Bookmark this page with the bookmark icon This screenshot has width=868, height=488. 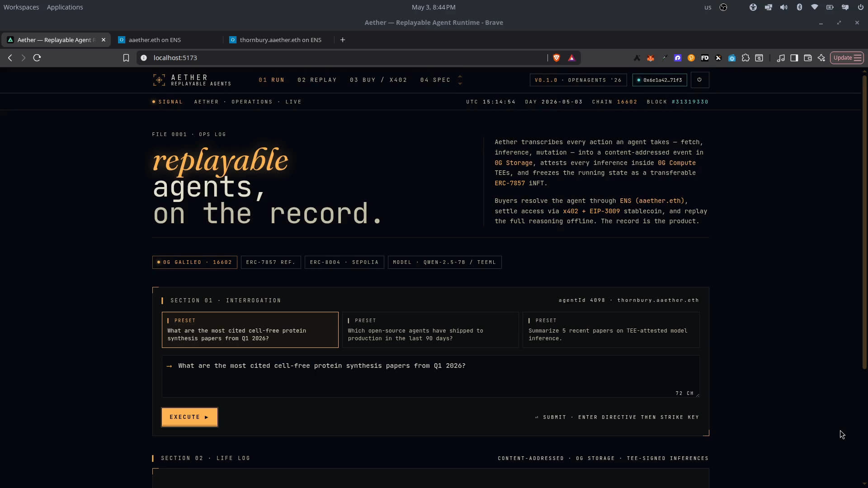click(x=126, y=58)
